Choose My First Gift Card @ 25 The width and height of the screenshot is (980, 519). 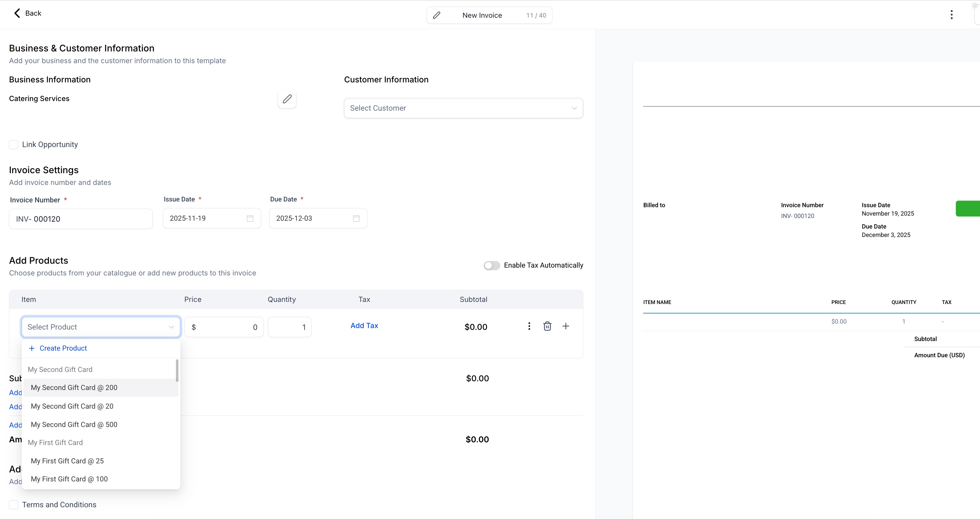click(67, 461)
